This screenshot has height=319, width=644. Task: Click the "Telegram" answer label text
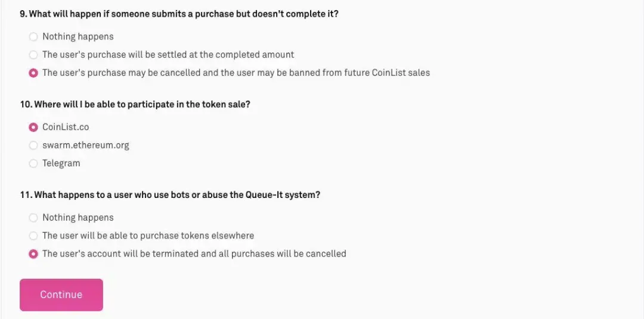[x=61, y=163]
